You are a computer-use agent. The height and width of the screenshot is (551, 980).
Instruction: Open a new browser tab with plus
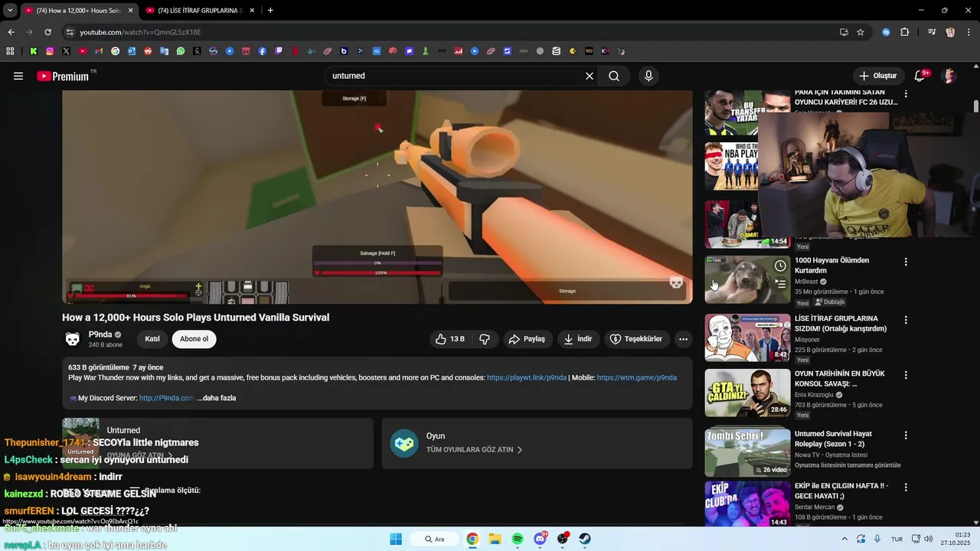270,11
